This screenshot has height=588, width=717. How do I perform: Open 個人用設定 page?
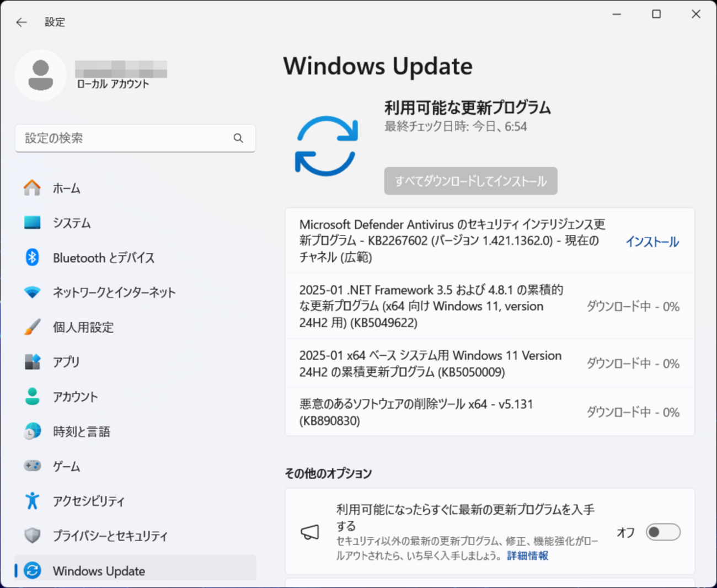coord(135,327)
